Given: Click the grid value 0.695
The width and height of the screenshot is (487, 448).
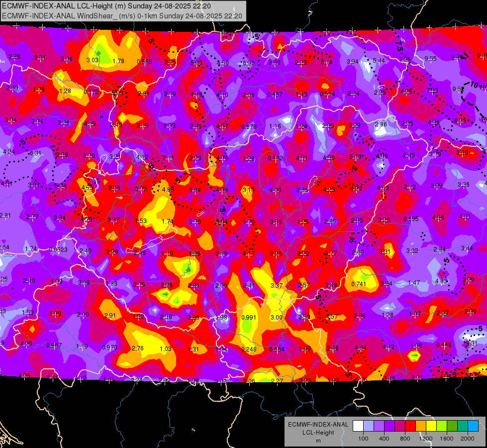Looking at the screenshot, I should (x=411, y=219).
